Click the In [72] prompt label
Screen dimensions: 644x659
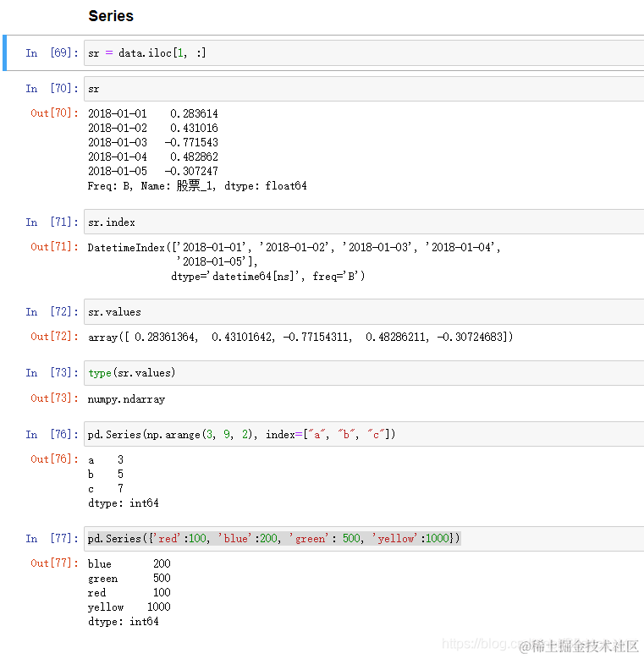click(52, 312)
